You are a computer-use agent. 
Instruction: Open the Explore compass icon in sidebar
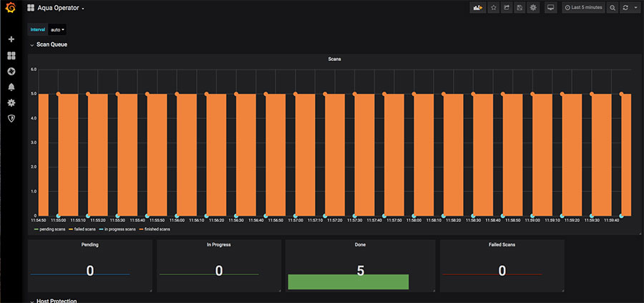tap(11, 72)
